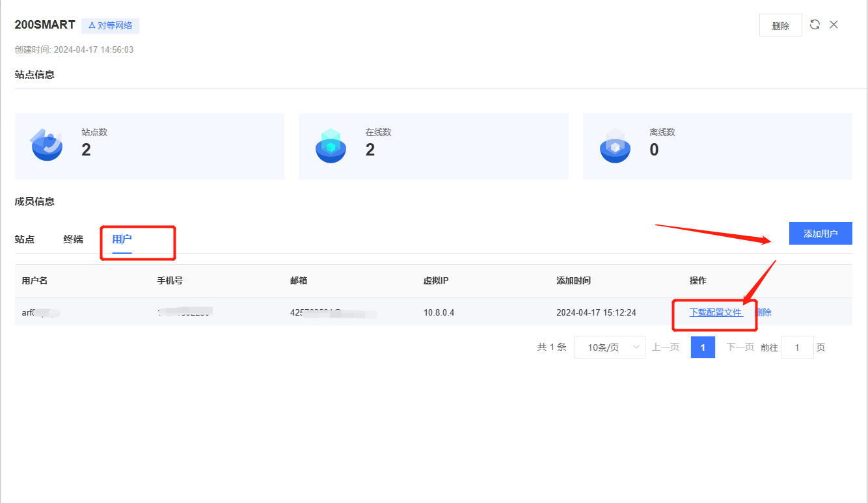Click the 虚拟IP column header

pyautogui.click(x=435, y=281)
